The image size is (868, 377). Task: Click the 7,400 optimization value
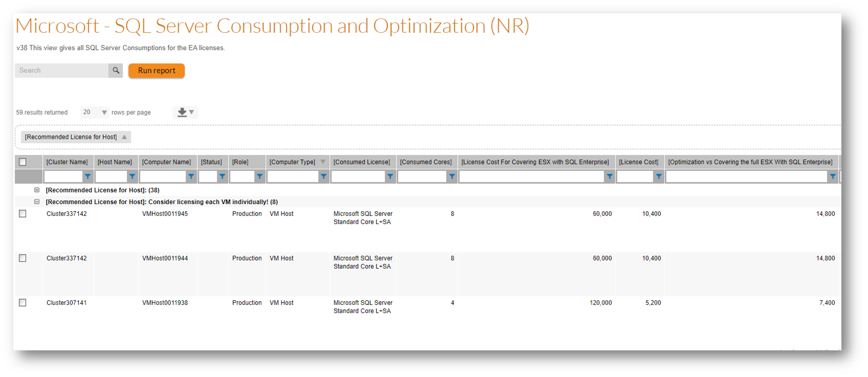[x=827, y=303]
